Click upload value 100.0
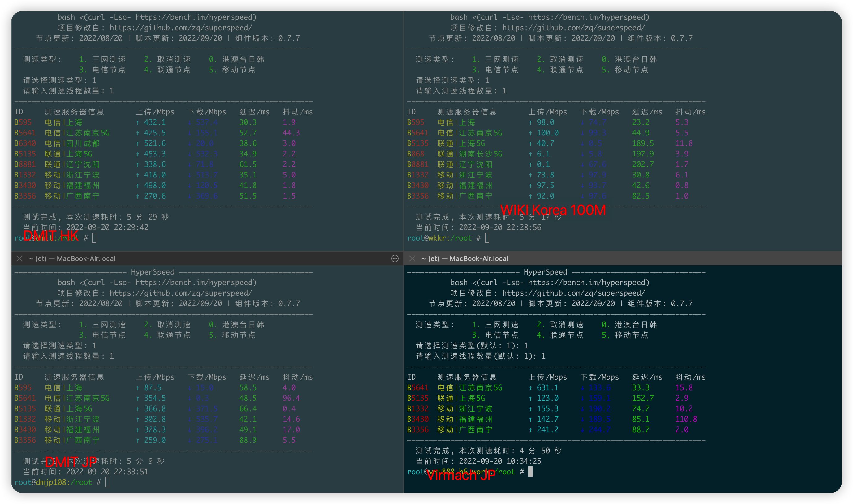Screen dimensions: 853x504 coord(547,132)
